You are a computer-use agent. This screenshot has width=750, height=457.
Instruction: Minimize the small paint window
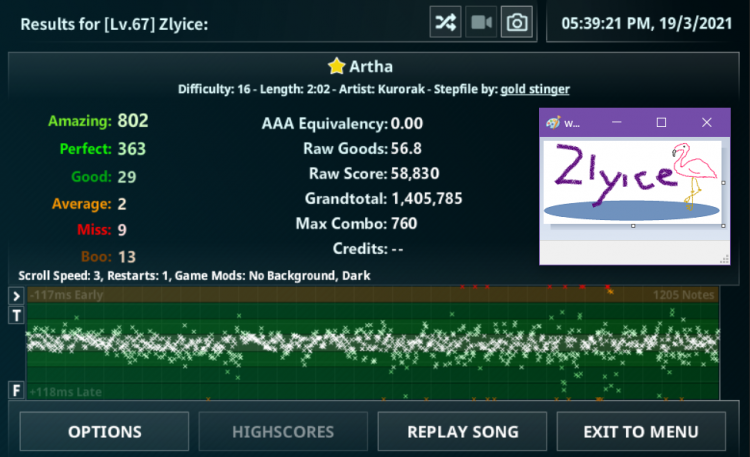click(x=617, y=123)
